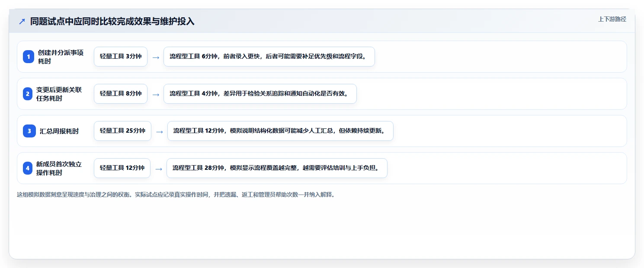The height and width of the screenshot is (268, 644).
Task: Click the number 1 step badge
Action: pos(29,57)
